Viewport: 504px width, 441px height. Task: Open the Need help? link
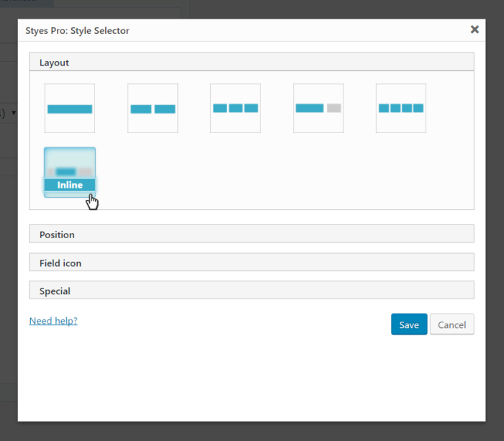pyautogui.click(x=53, y=321)
